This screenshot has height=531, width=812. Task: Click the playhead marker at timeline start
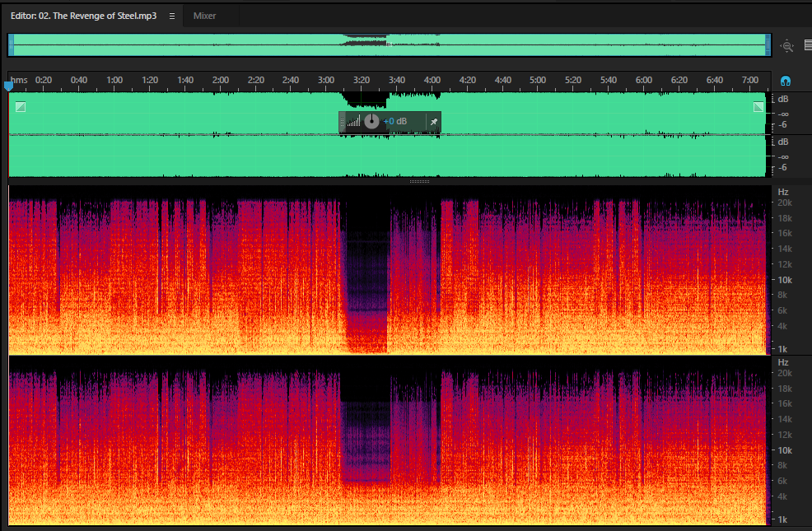[8, 86]
